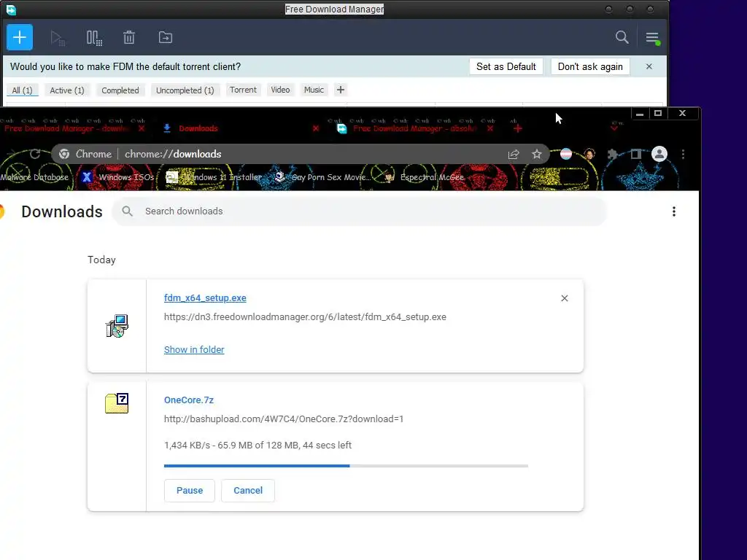Viewport: 747px width, 560px height.
Task: Close the first Free Download Manager Chrome tab
Action: (142, 128)
